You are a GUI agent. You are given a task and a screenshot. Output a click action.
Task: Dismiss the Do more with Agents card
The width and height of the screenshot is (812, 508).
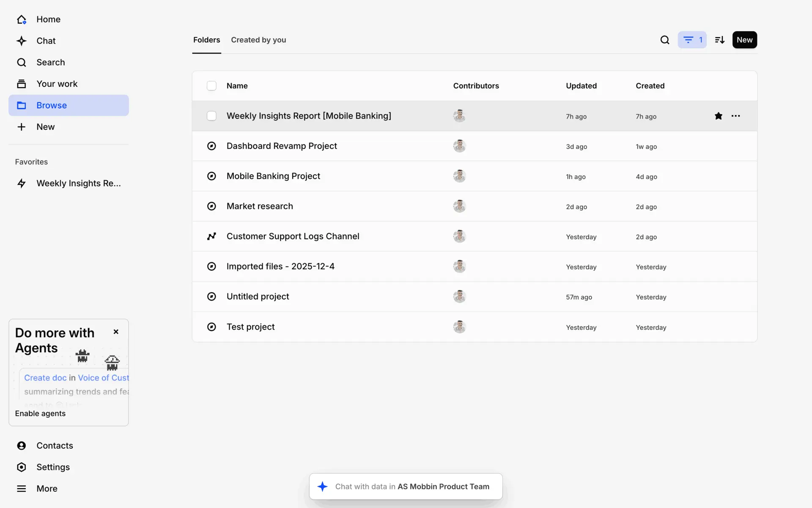pyautogui.click(x=116, y=332)
